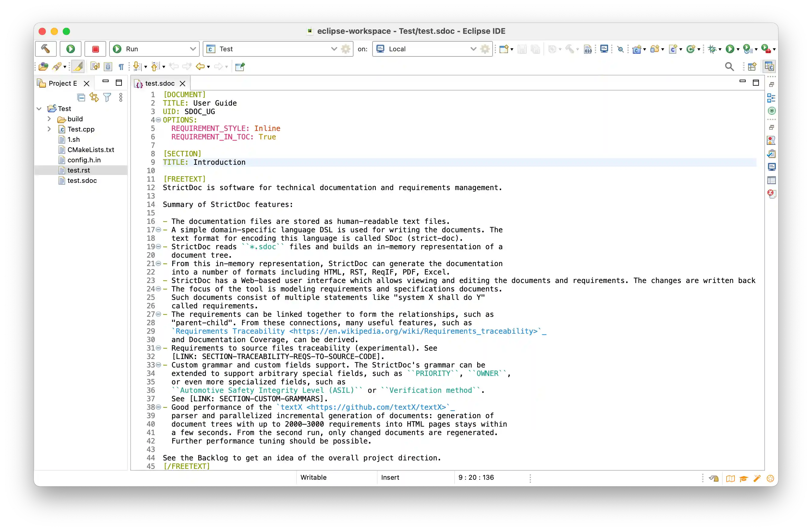Select the test.sdoc editor tab

point(159,83)
